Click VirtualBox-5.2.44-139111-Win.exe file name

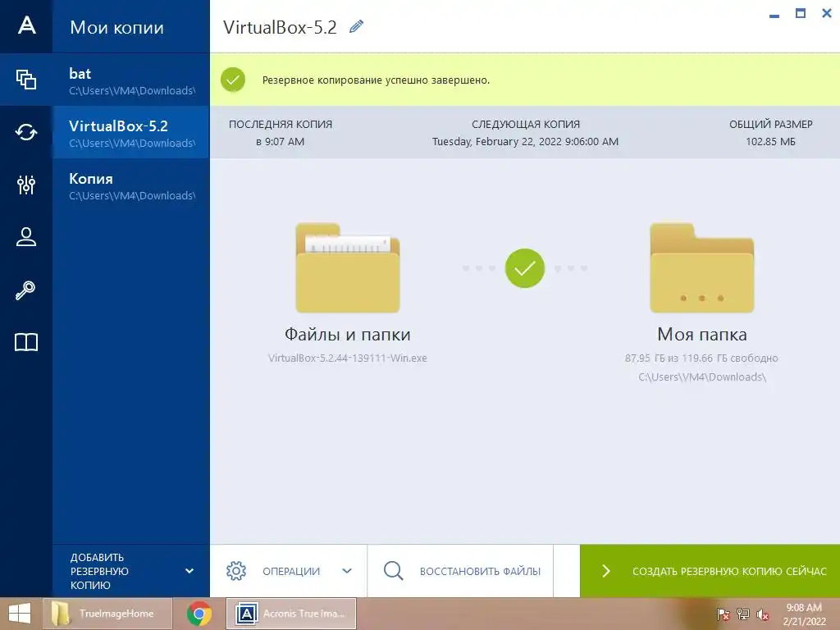(347, 358)
